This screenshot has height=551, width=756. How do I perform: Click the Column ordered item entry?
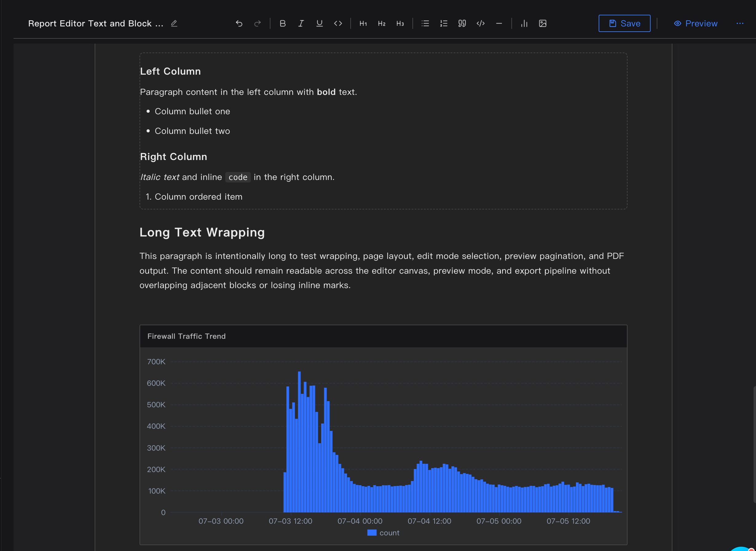198,197
